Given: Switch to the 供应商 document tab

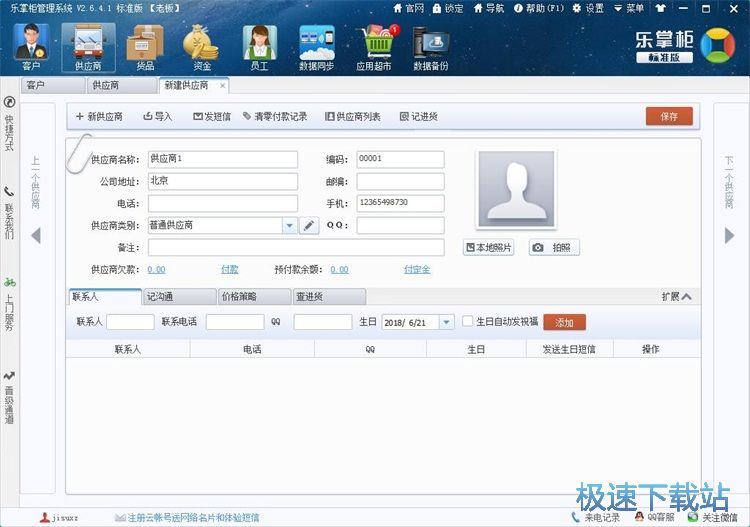Looking at the screenshot, I should [x=121, y=86].
